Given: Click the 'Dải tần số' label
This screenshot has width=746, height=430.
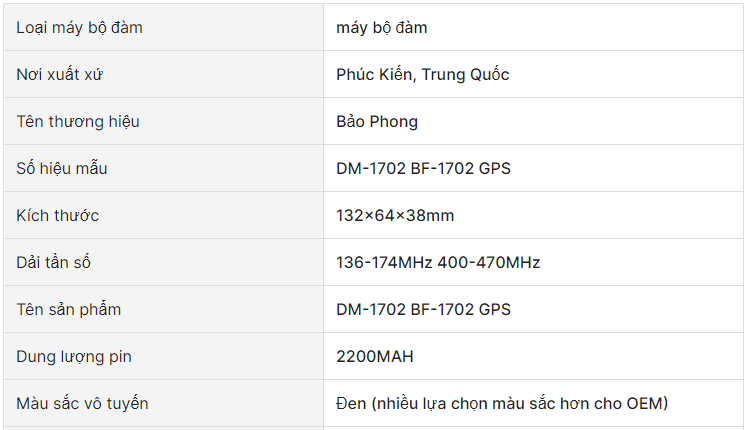Looking at the screenshot, I should [53, 263].
